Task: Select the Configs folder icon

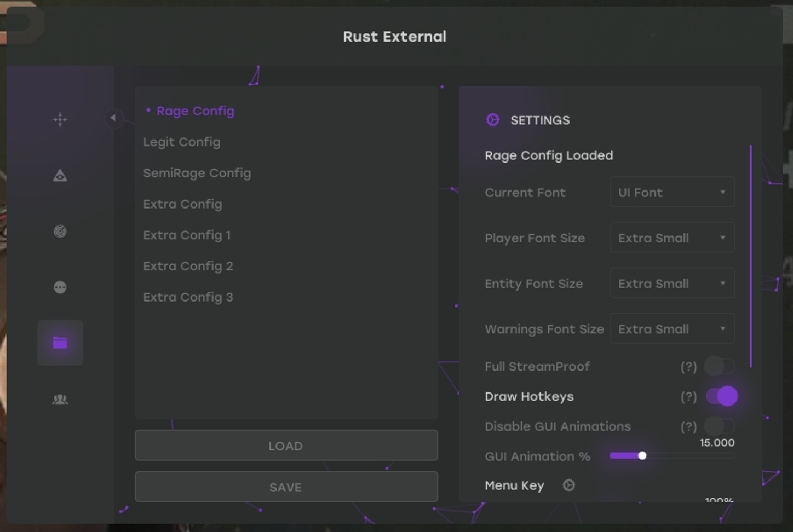Action: click(x=60, y=343)
